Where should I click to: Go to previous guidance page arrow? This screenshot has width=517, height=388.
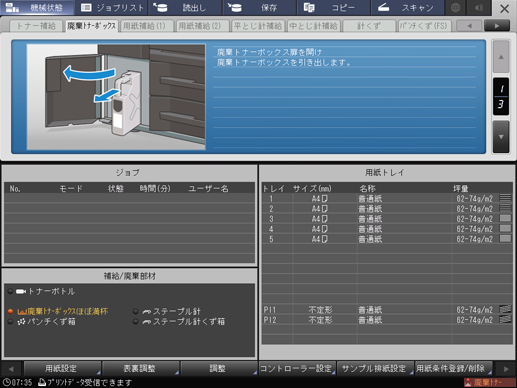(x=501, y=57)
